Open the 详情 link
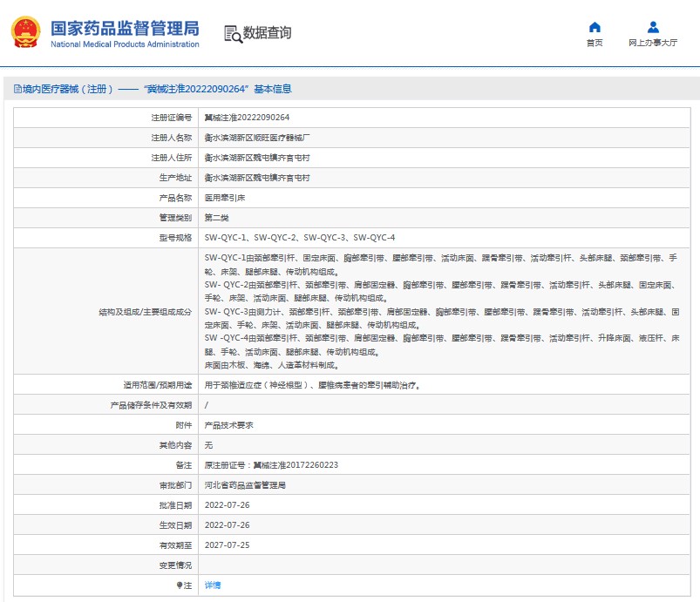700x602 pixels. 213,585
